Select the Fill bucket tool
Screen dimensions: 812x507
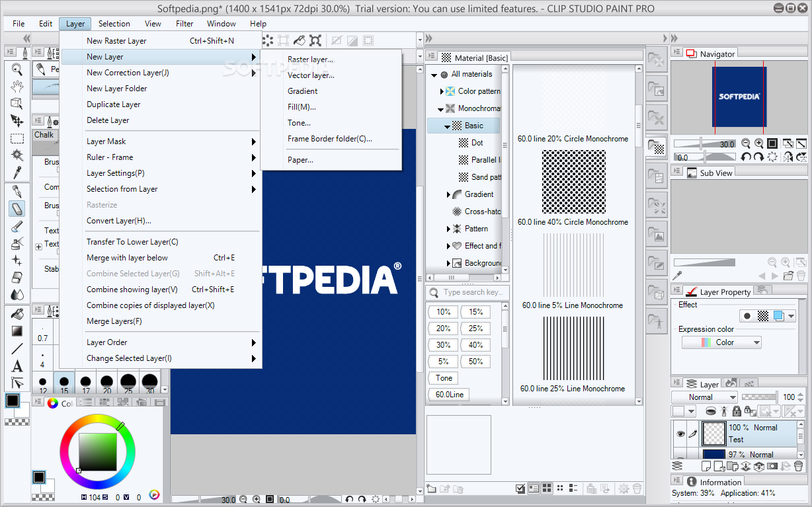17,313
